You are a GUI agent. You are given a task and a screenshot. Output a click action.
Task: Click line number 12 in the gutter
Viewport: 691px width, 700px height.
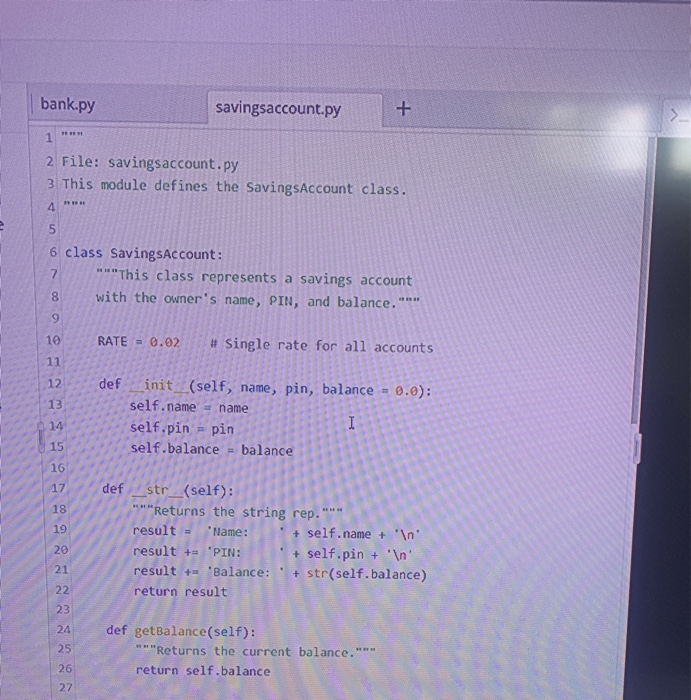tap(54, 383)
